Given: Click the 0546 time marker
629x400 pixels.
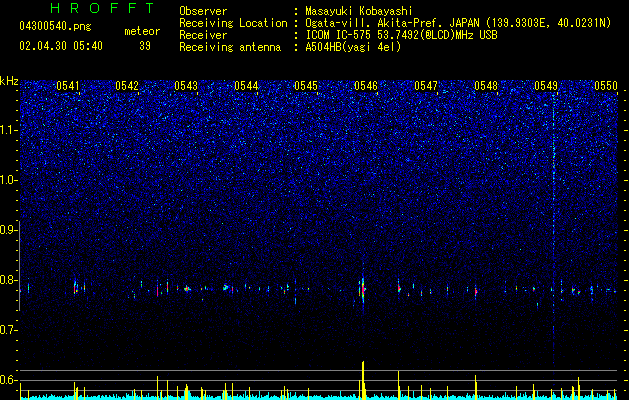Looking at the screenshot, I should 366,85.
